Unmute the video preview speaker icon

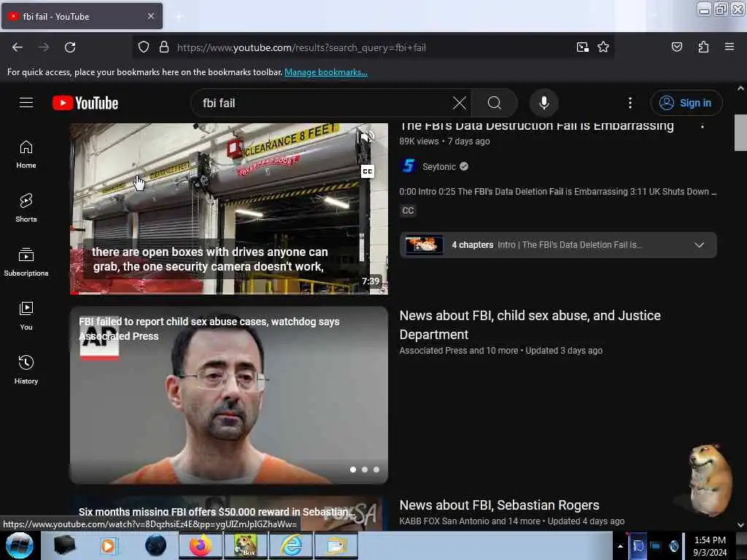point(368,137)
